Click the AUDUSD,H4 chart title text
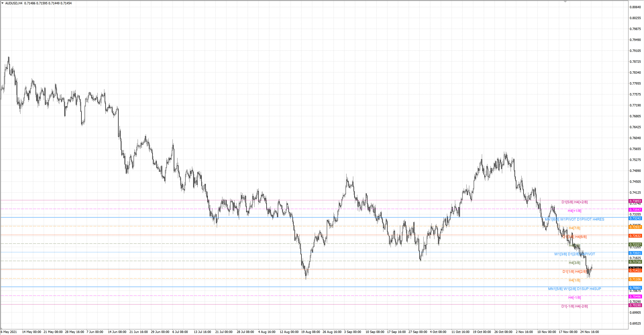 [14, 3]
